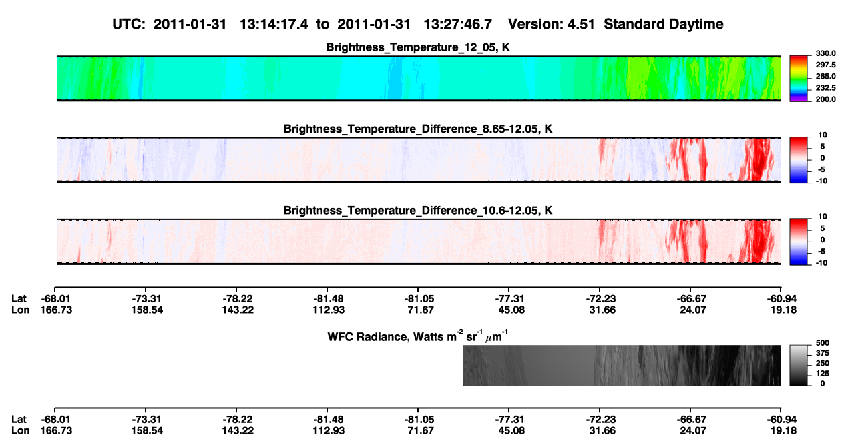This screenshot has height=445, width=868.
Task: Click the Brightness Temperature 12.05 image strip
Action: click(x=419, y=78)
